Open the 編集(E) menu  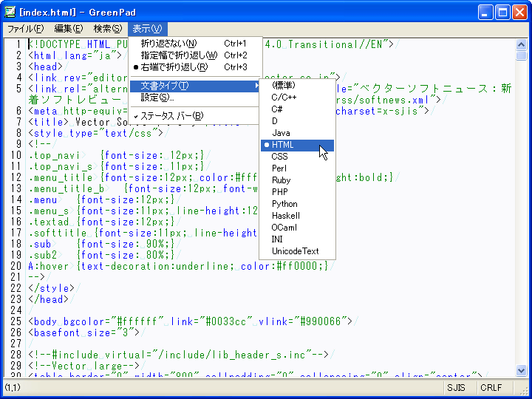[x=69, y=29]
